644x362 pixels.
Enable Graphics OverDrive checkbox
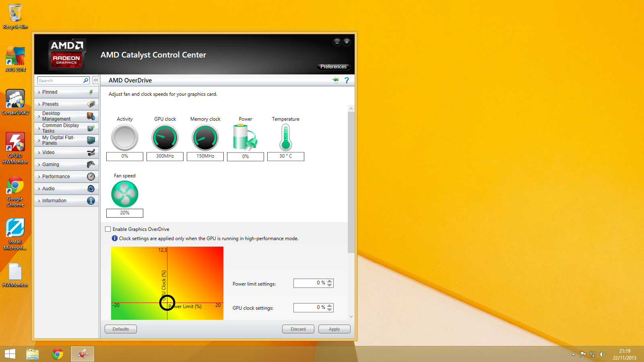[x=107, y=229]
